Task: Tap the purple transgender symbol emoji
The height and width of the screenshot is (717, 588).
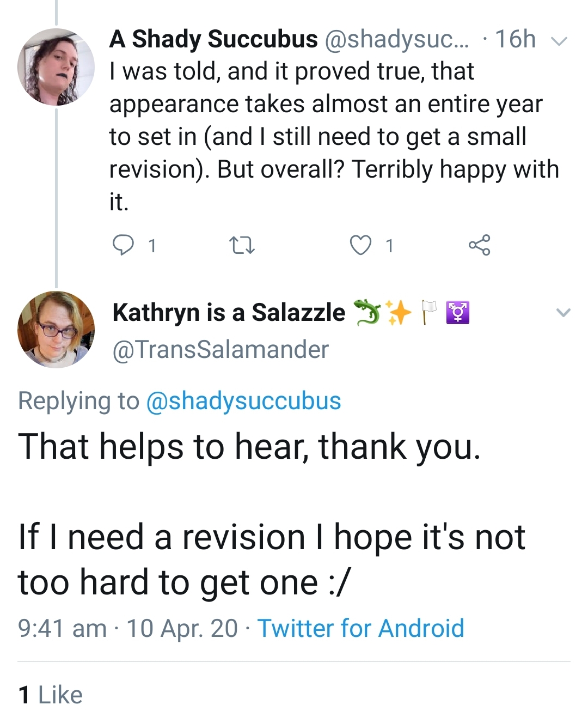Action: coord(458,312)
